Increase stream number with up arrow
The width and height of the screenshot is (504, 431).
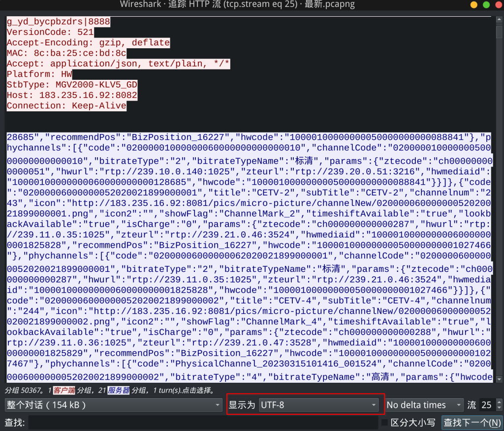[499, 401]
